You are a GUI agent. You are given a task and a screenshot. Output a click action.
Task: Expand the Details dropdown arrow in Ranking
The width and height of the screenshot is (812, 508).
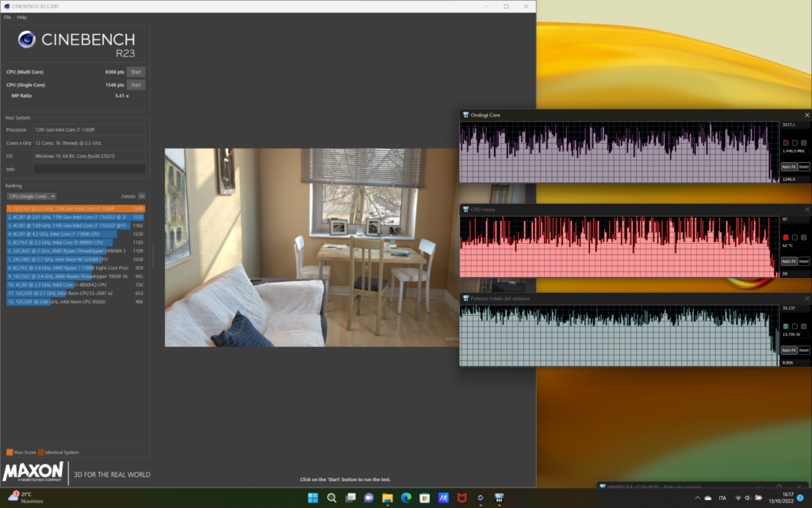(x=142, y=197)
